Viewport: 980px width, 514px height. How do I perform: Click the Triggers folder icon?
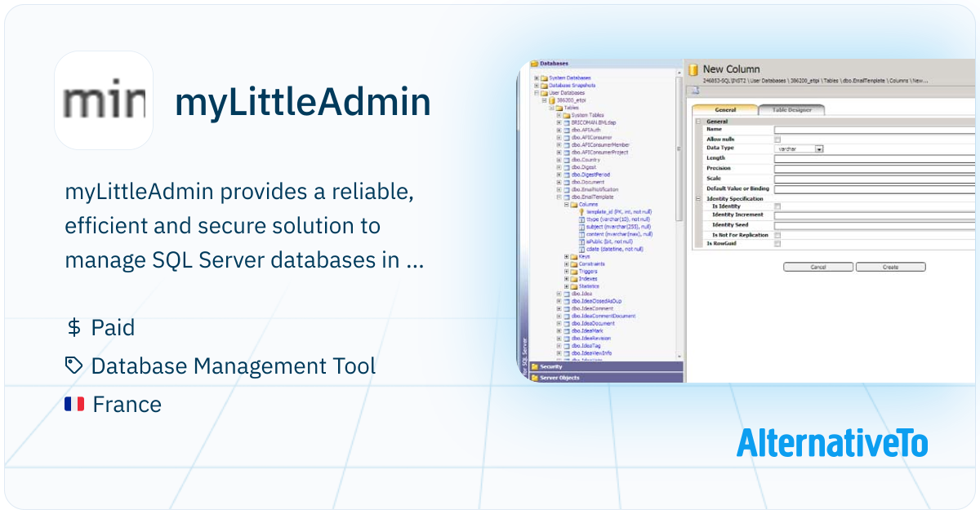click(574, 271)
